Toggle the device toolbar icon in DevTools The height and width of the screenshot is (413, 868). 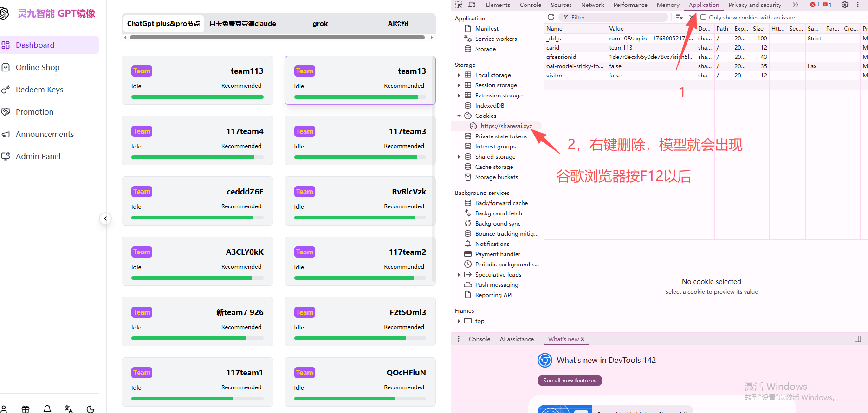point(472,5)
